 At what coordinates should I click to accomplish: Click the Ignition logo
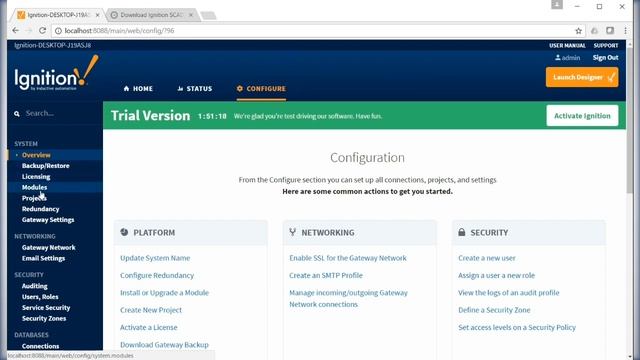[56, 73]
